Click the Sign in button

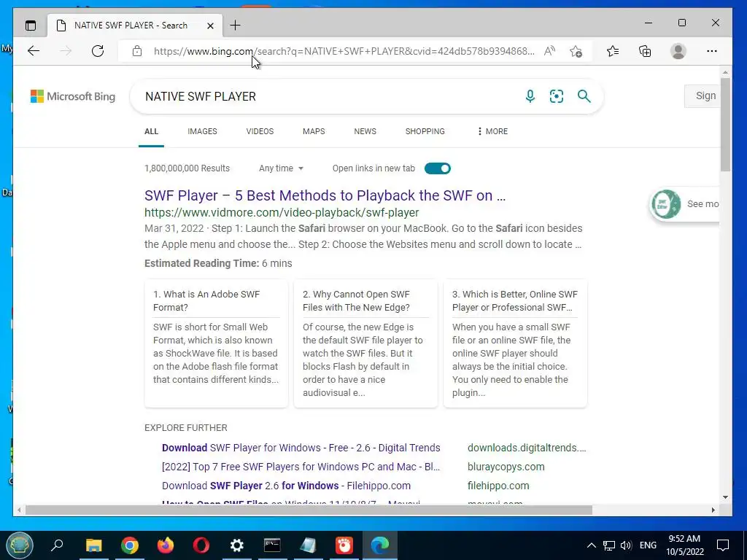(703, 96)
